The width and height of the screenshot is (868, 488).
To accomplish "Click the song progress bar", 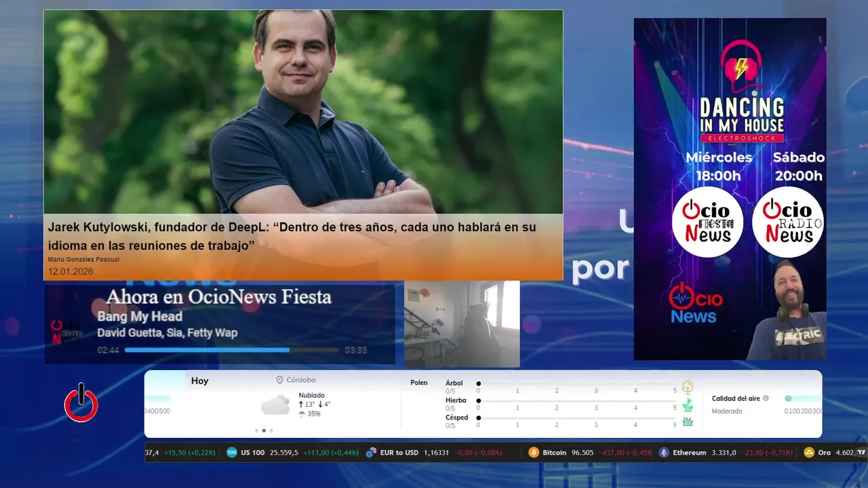I will 232,350.
